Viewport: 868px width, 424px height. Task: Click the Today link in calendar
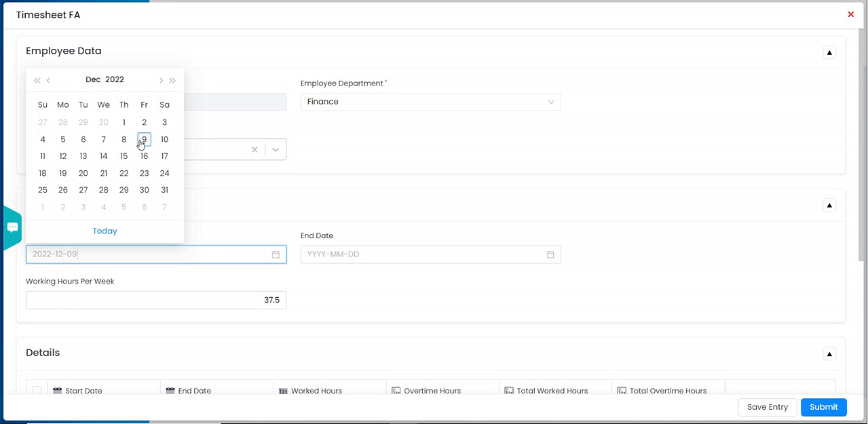[x=105, y=231]
